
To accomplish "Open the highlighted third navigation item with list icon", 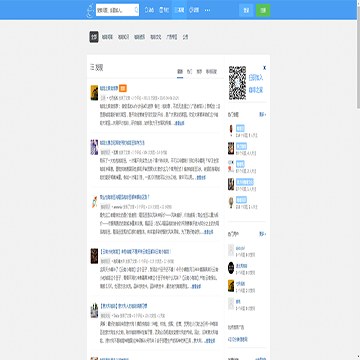I will pos(179,10).
